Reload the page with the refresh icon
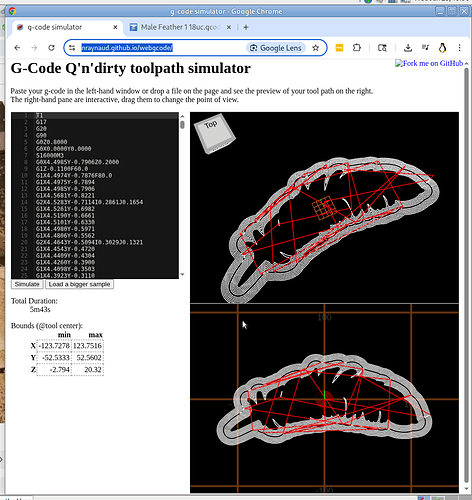 pyautogui.click(x=51, y=48)
